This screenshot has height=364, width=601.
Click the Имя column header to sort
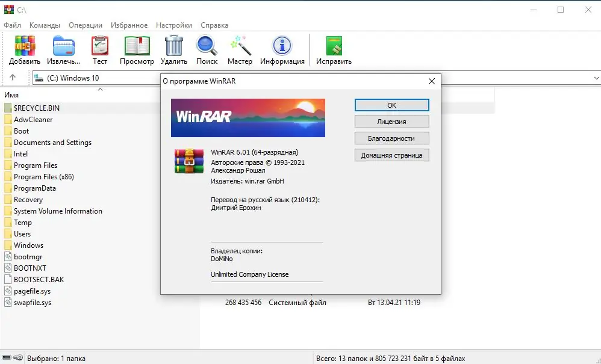coord(11,95)
